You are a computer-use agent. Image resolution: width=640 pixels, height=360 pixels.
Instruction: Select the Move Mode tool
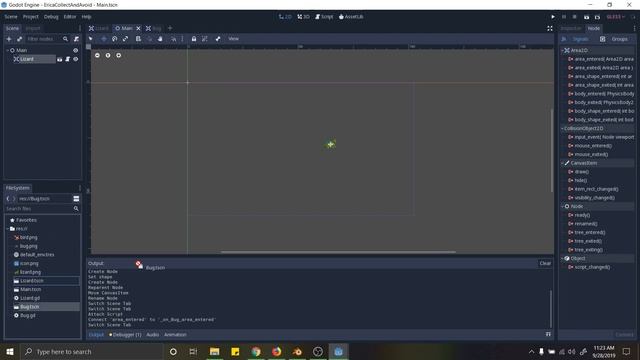[x=104, y=39]
